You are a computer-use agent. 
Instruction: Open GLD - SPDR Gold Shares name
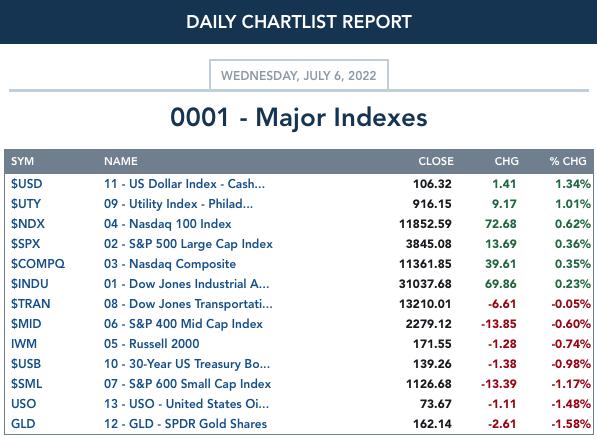tap(185, 424)
